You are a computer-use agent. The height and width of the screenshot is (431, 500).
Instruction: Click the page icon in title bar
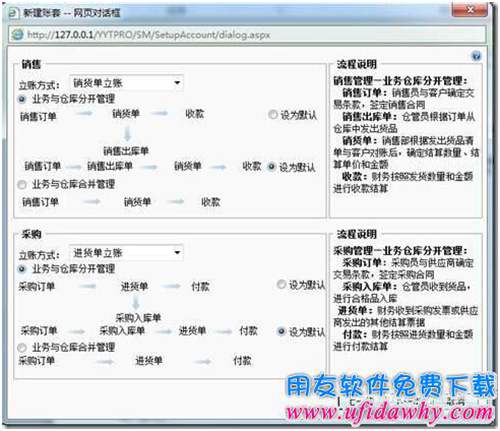pos(13,13)
